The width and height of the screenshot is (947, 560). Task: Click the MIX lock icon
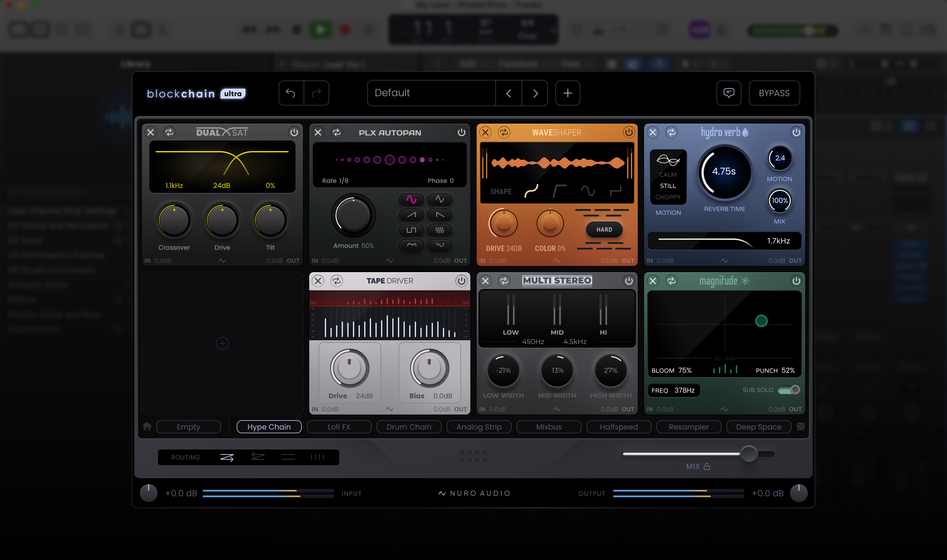(x=707, y=466)
